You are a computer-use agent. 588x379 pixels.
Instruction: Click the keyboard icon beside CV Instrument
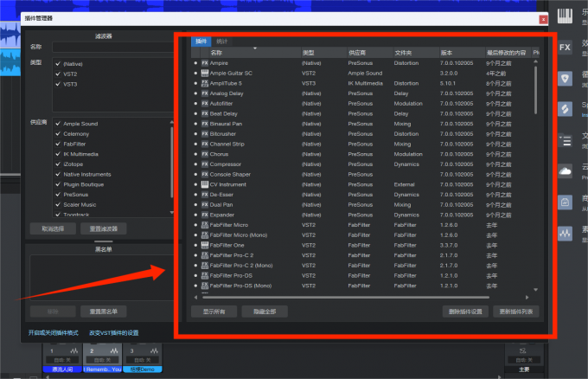[x=205, y=184]
